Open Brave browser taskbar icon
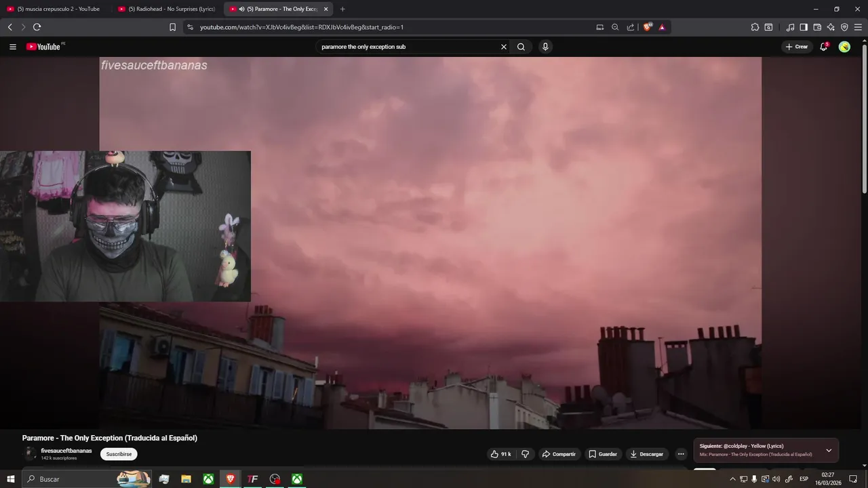The height and width of the screenshot is (488, 868). coord(231,479)
